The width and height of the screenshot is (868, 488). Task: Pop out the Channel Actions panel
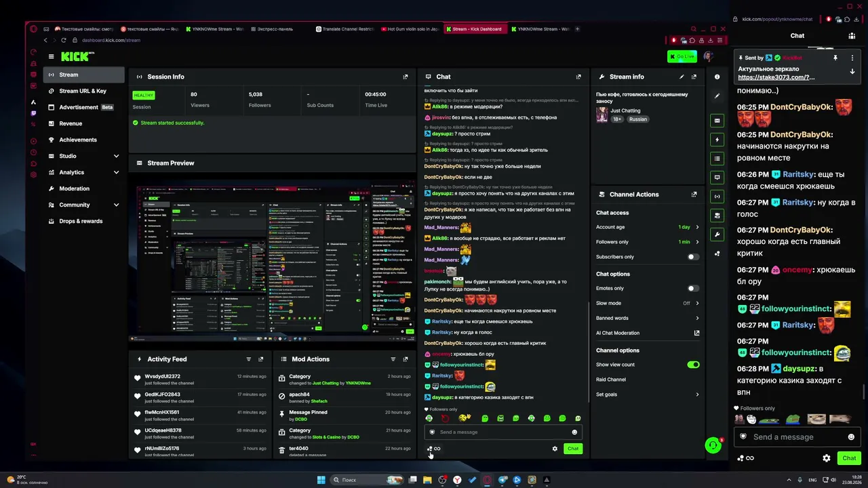click(x=694, y=195)
